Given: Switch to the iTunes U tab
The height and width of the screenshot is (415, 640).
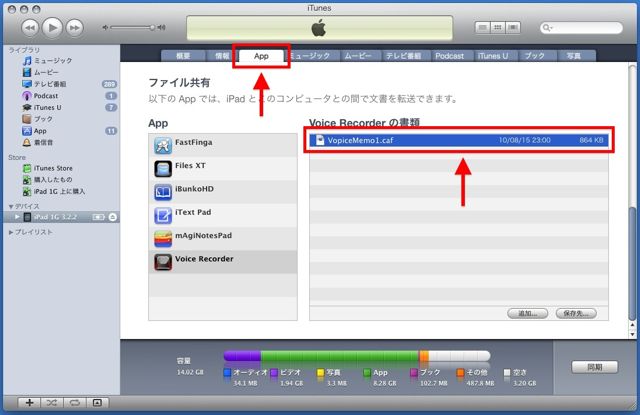Looking at the screenshot, I should 493,56.
